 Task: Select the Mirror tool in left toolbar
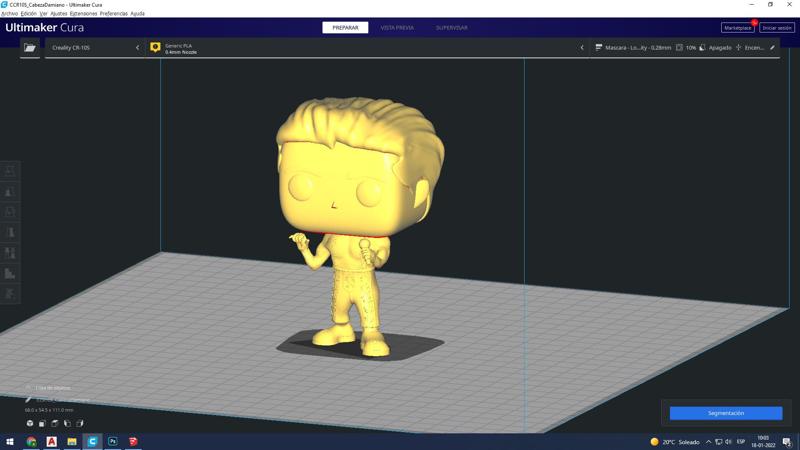[10, 232]
